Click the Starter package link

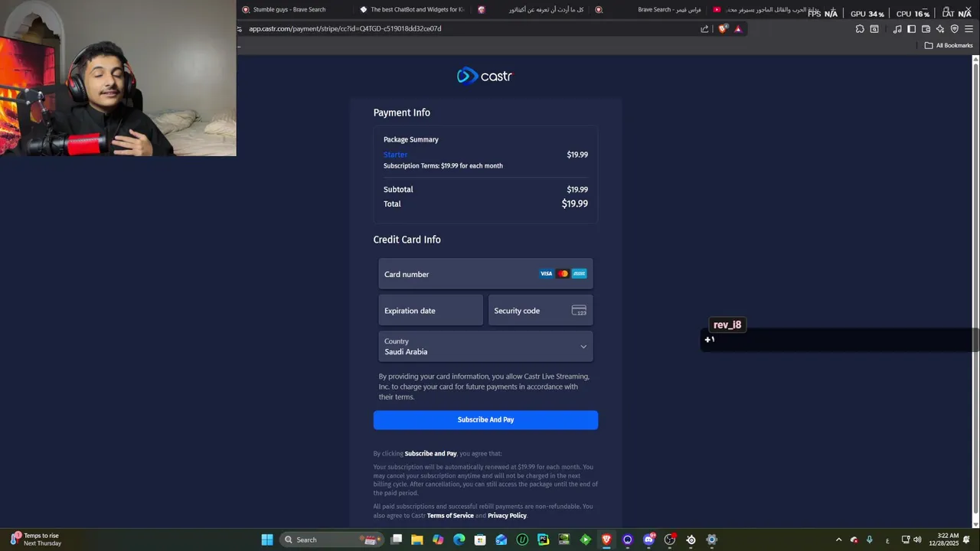coord(395,155)
